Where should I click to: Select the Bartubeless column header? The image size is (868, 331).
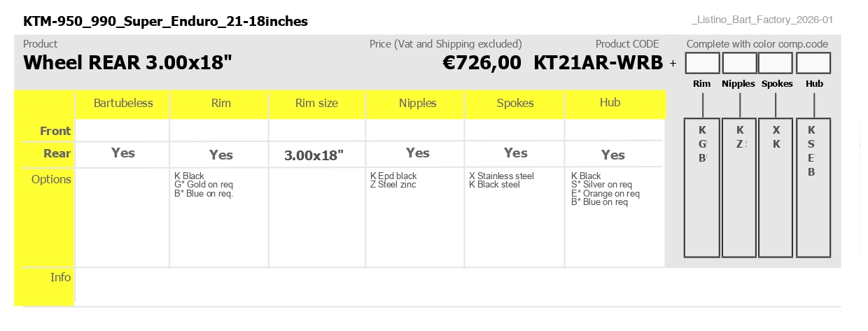click(x=122, y=104)
